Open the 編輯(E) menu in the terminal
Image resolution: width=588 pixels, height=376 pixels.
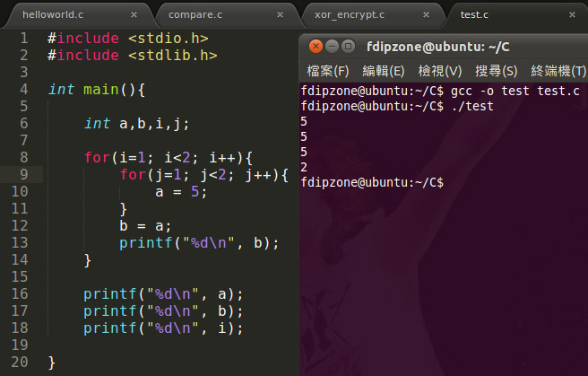384,71
